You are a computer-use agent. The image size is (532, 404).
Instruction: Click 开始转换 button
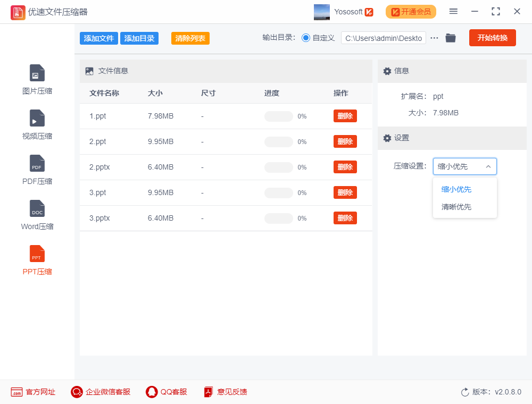[492, 38]
